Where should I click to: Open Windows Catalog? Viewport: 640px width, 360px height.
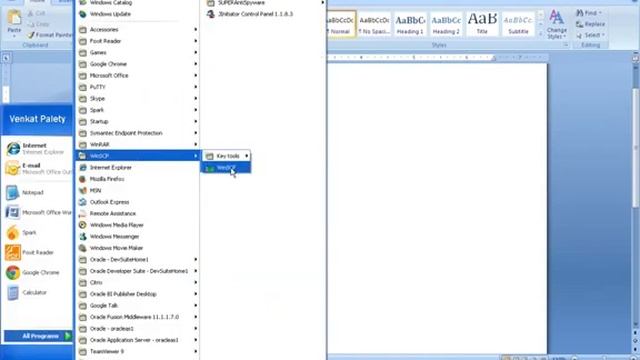pyautogui.click(x=138, y=3)
